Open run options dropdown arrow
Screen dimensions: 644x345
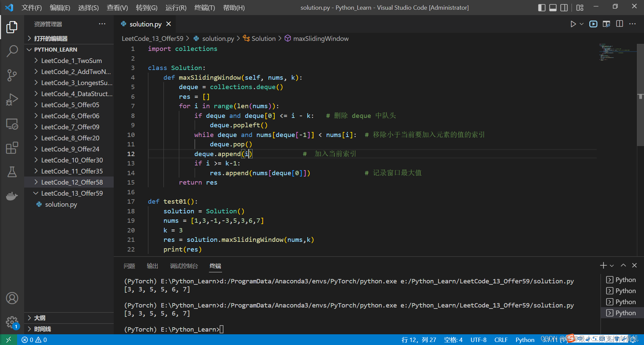pos(582,24)
